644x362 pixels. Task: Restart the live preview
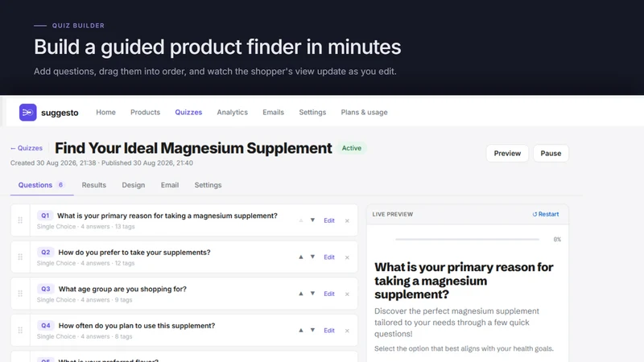(546, 214)
